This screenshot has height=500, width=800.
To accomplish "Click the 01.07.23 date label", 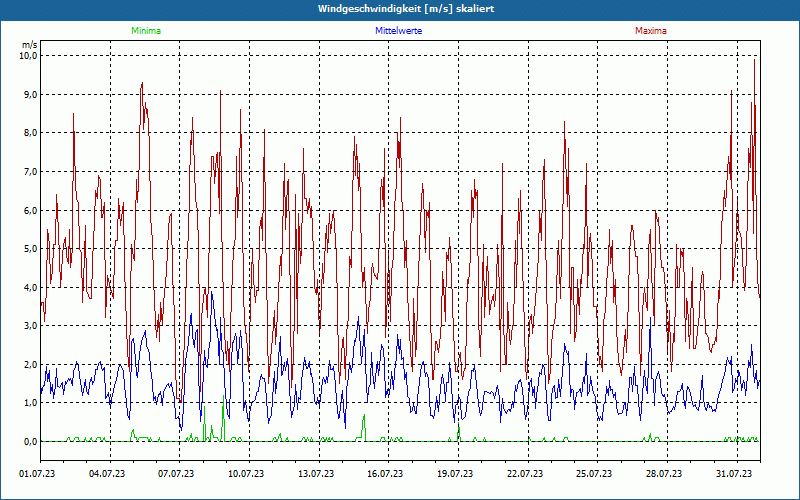I will pyautogui.click(x=37, y=474).
